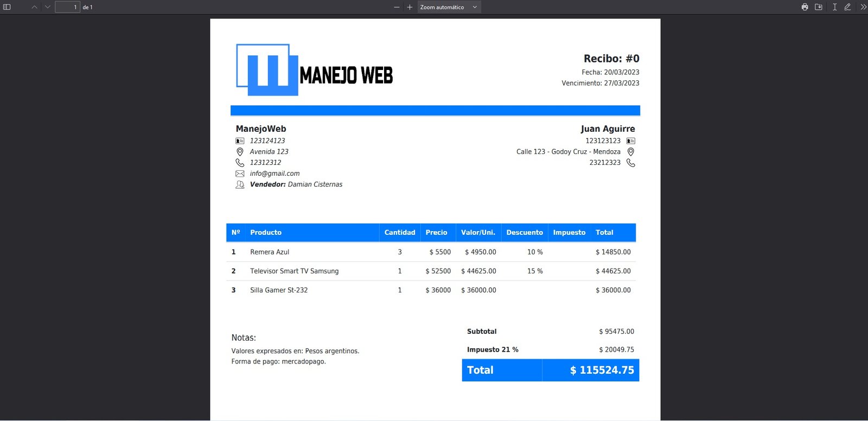Toggle the PDF viewer sidebar
The image size is (868, 421).
[7, 7]
